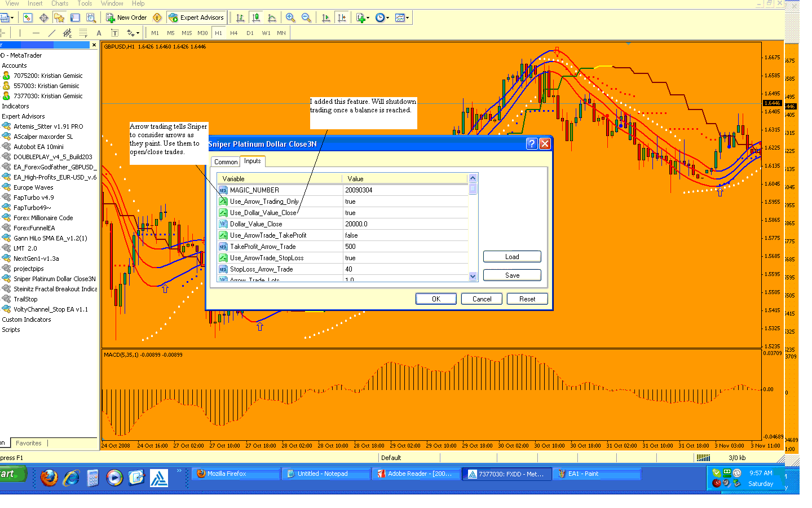Click the Use_Arrow_Trading_Only value cell

coord(405,202)
